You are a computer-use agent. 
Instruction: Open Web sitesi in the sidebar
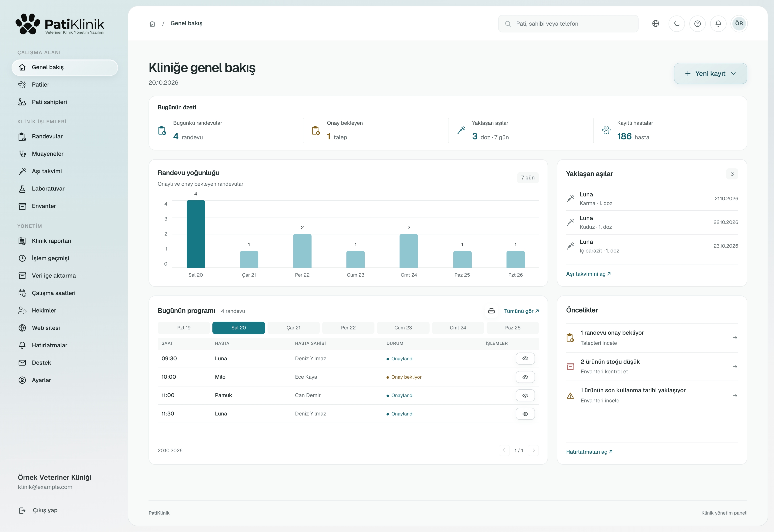[65, 328]
